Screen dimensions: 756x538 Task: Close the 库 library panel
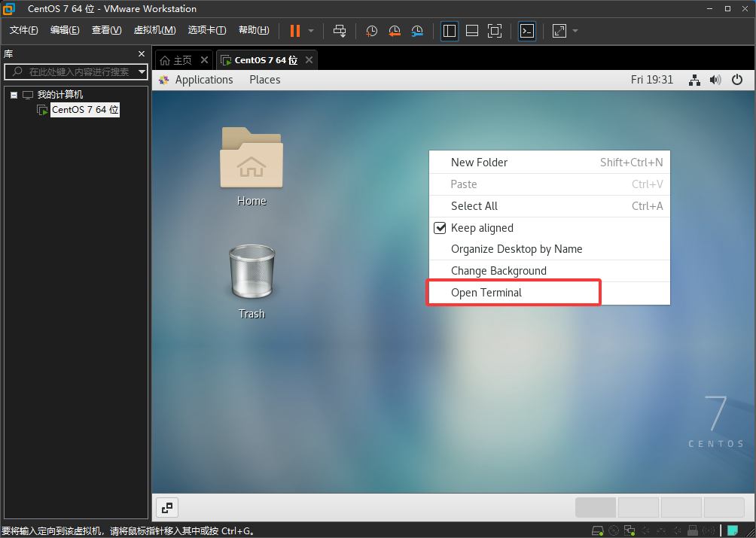click(x=142, y=53)
